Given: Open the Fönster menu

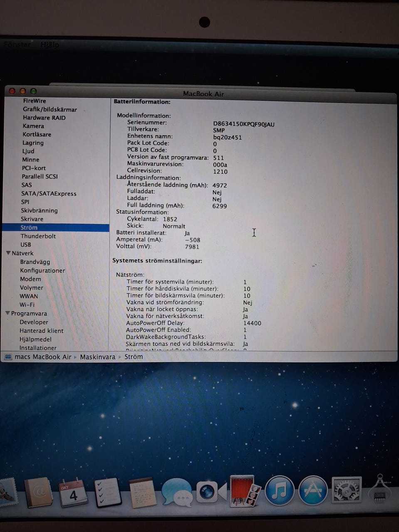Looking at the screenshot, I should tap(17, 44).
